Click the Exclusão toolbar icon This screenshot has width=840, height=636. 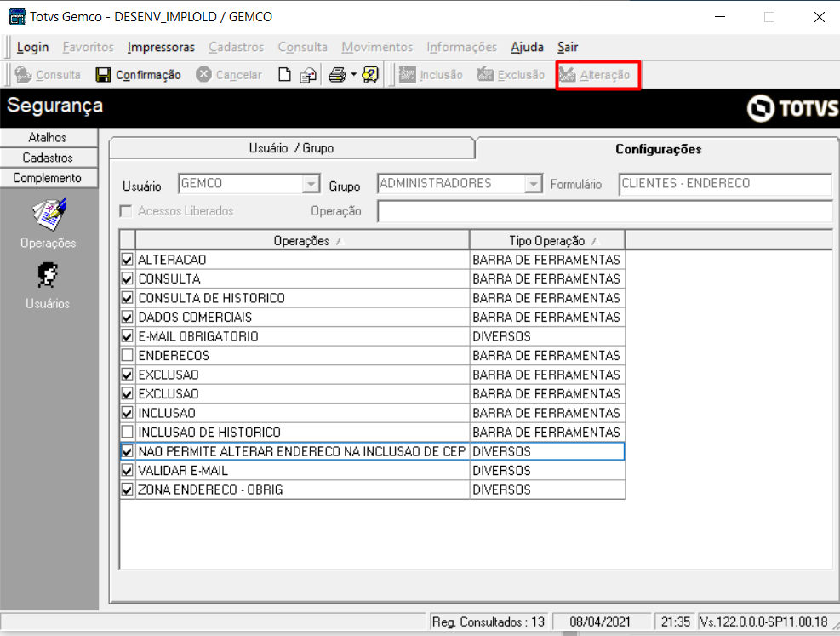[x=485, y=74]
